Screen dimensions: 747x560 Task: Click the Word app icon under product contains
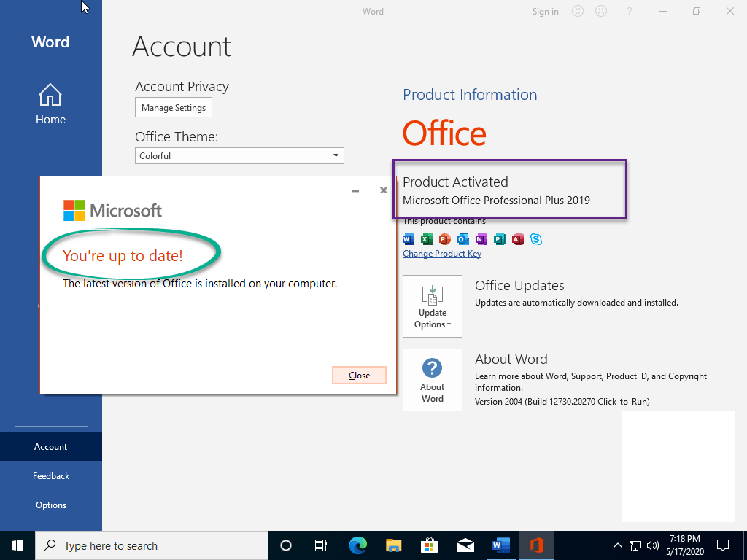click(409, 239)
